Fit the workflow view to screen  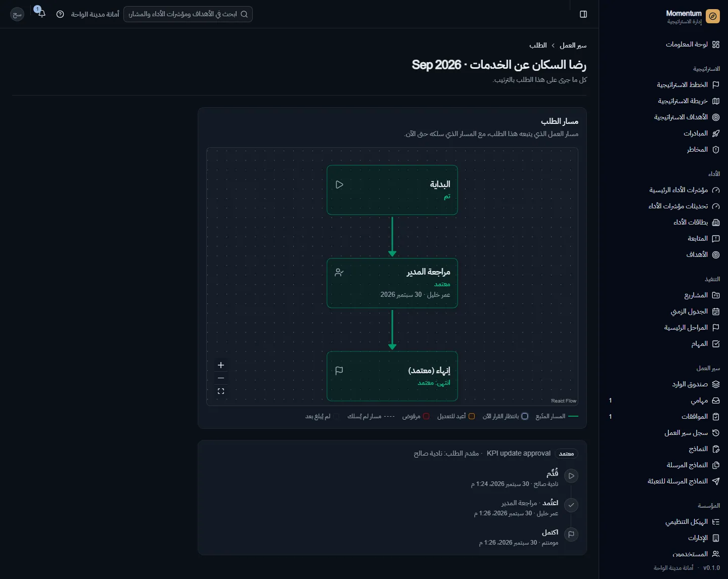tap(221, 391)
